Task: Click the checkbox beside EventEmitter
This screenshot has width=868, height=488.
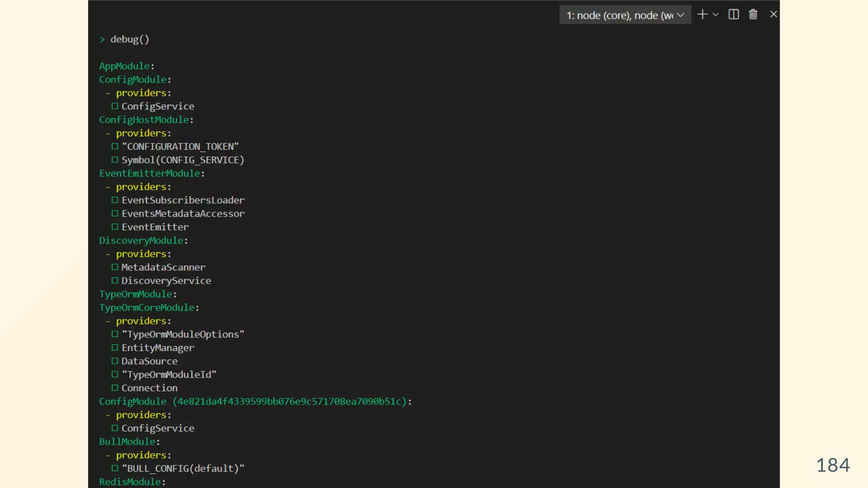Action: click(x=115, y=227)
